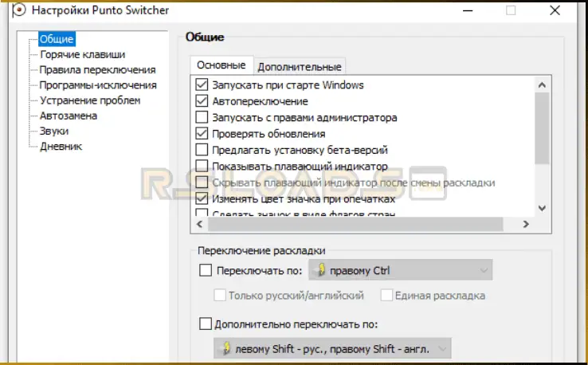The image size is (588, 365).
Task: Click the key icon in левому Shift dropdown
Action: point(226,349)
